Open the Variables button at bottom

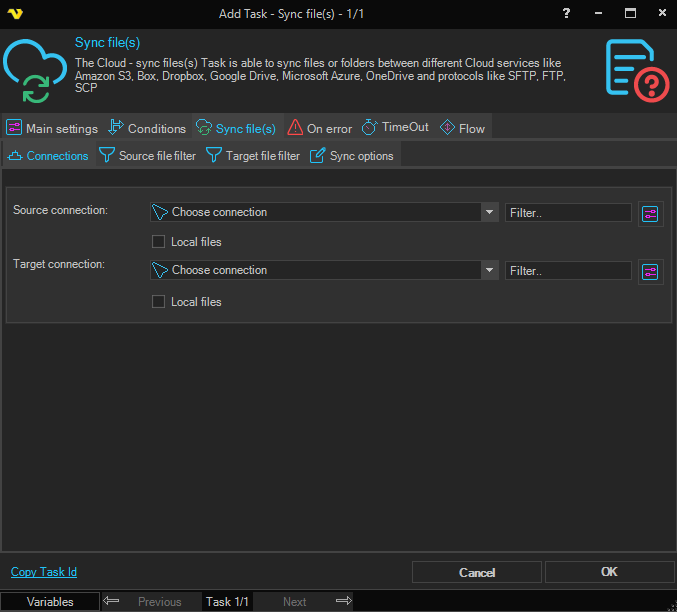[50, 601]
